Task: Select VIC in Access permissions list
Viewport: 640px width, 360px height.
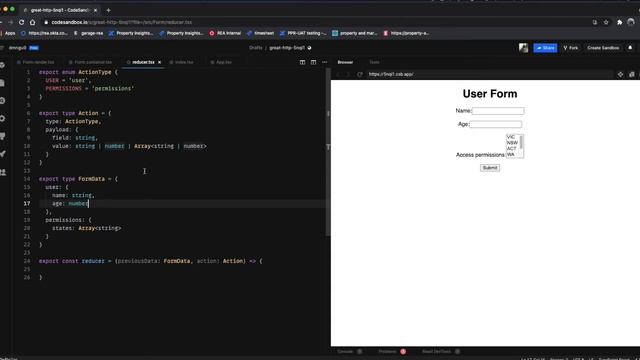Action: 511,137
